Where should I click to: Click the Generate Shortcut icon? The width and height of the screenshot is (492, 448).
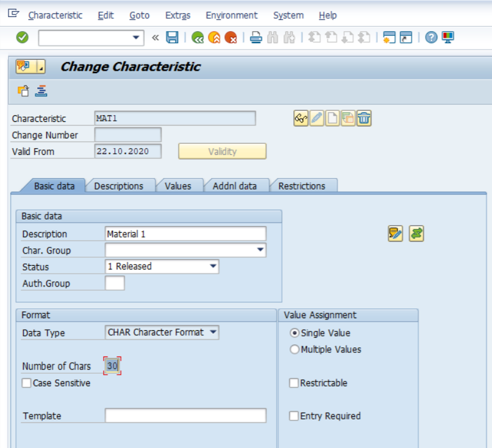(405, 38)
